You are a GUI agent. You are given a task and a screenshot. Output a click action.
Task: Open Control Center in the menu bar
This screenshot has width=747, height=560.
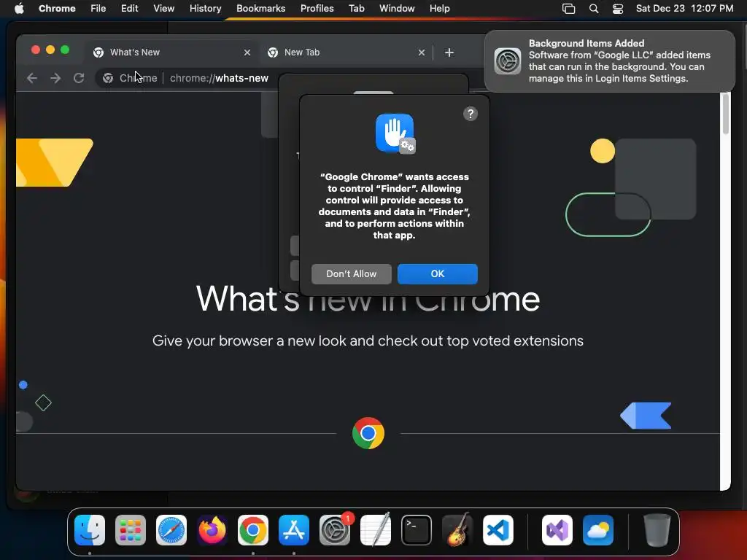click(x=618, y=9)
